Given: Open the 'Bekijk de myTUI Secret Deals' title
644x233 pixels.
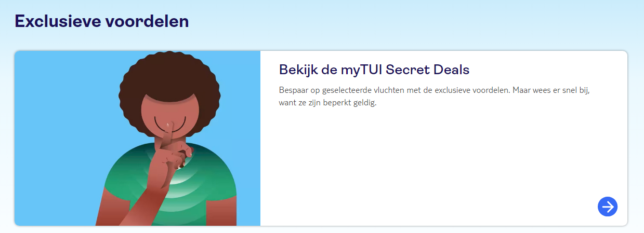Looking at the screenshot, I should (x=374, y=70).
